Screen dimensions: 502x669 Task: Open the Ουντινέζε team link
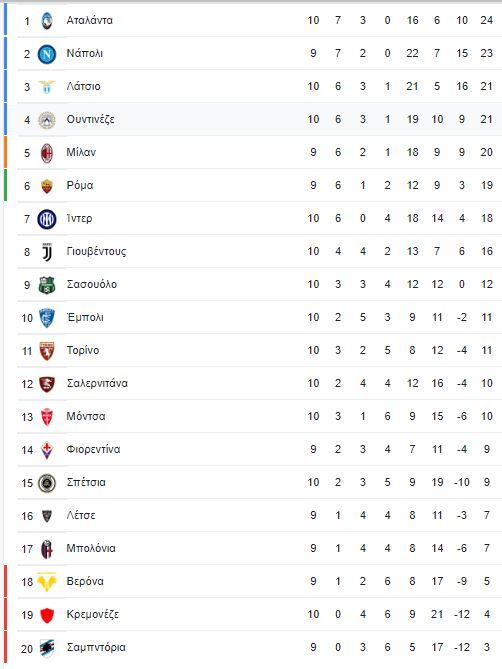[x=90, y=119]
